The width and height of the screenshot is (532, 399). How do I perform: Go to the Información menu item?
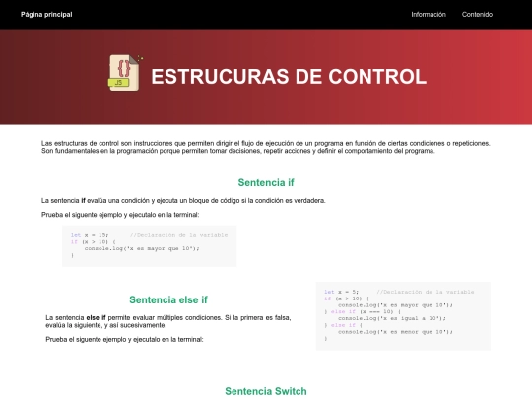(429, 14)
